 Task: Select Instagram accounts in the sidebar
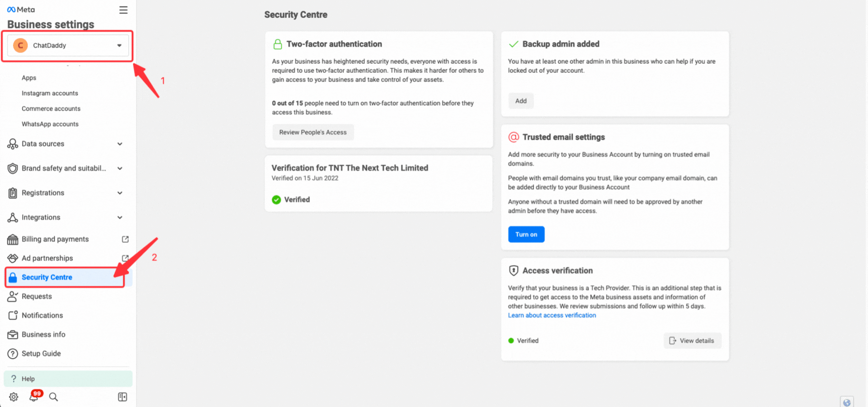pyautogui.click(x=49, y=93)
